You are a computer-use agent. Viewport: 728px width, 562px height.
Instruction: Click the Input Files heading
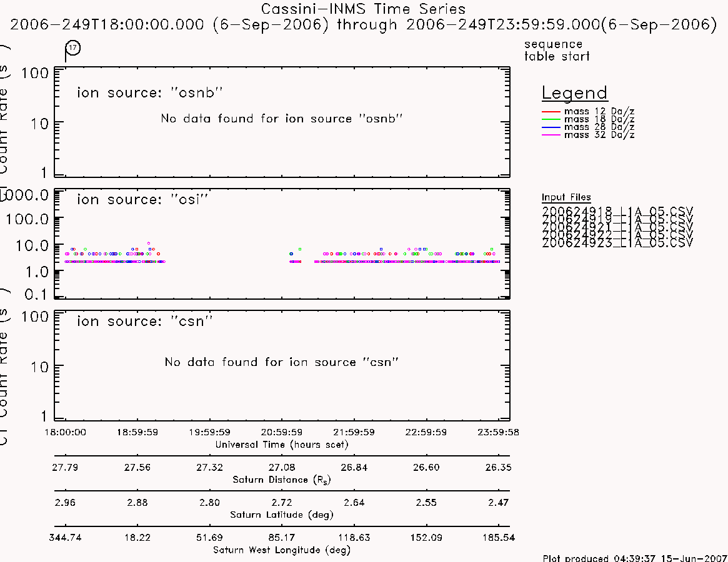click(x=566, y=197)
